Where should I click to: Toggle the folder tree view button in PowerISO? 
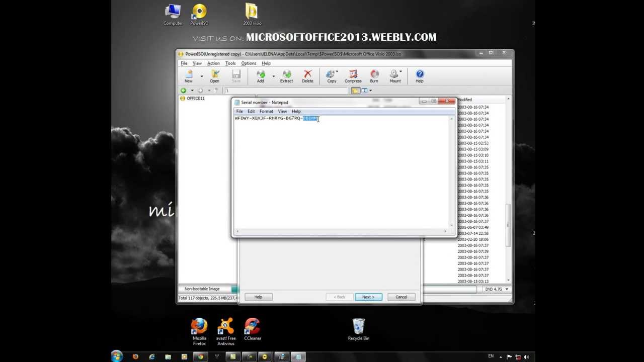coord(355,90)
